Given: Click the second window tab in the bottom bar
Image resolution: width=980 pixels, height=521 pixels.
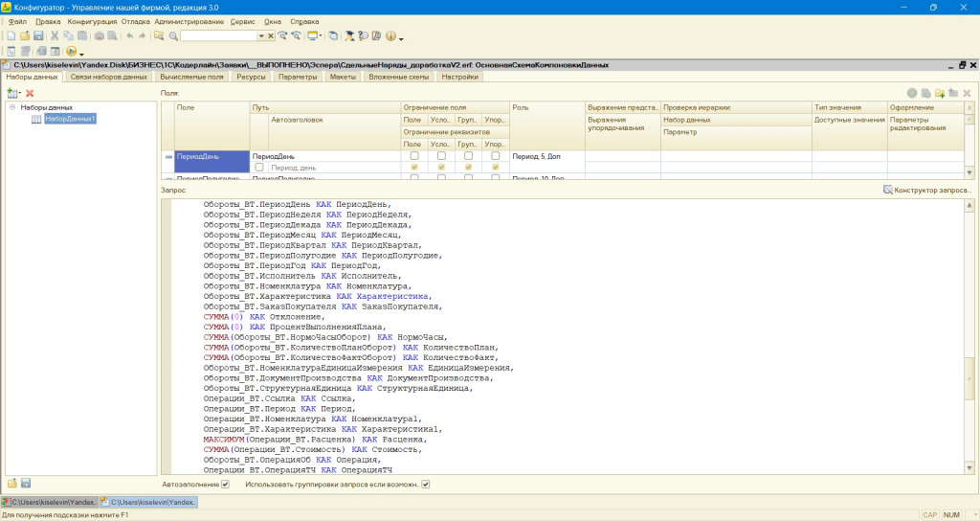Looking at the screenshot, I should 149,502.
